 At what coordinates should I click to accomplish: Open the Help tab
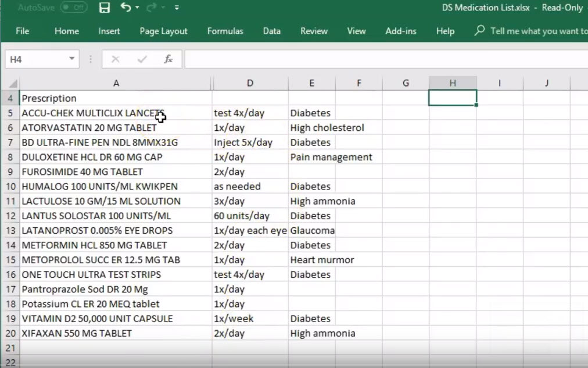coord(445,31)
